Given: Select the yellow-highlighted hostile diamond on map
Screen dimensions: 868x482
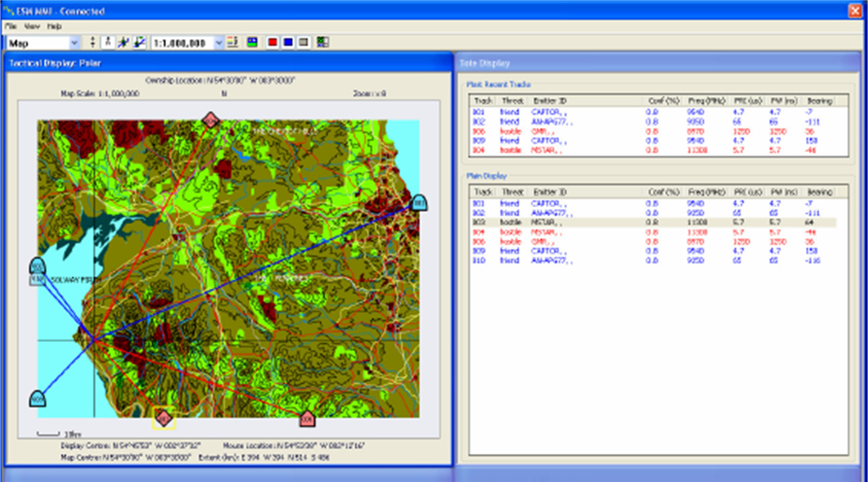Looking at the screenshot, I should click(164, 419).
